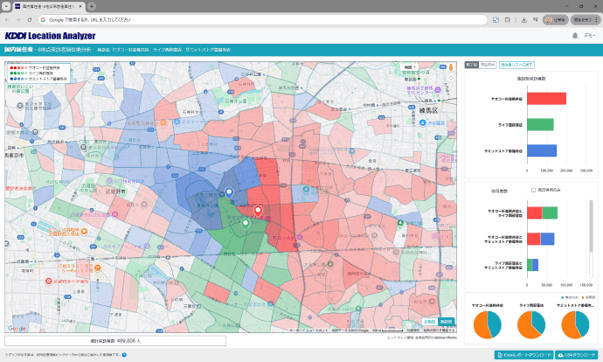Click the green store pin on the map
603x362 pixels.
(x=245, y=224)
